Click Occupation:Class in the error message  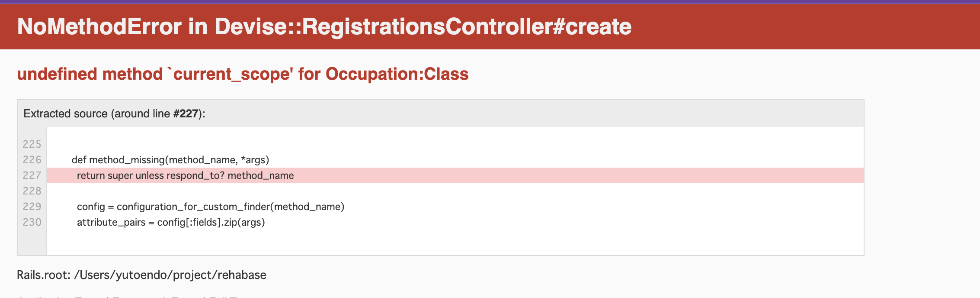397,74
